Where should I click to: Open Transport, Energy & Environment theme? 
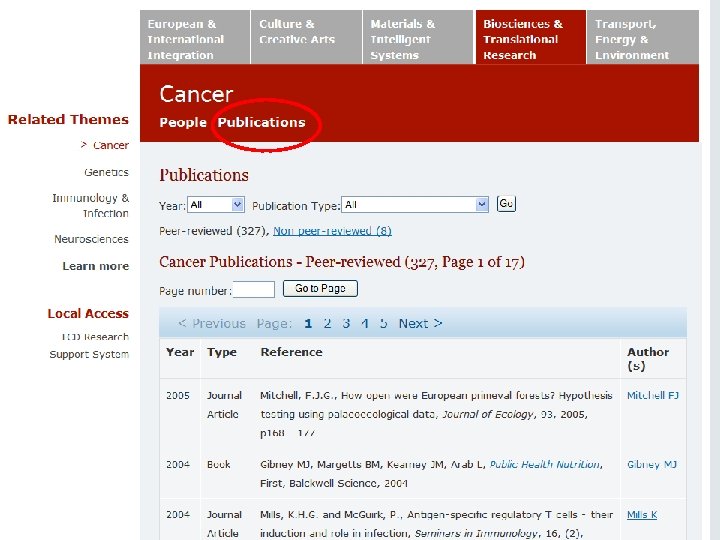(641, 38)
